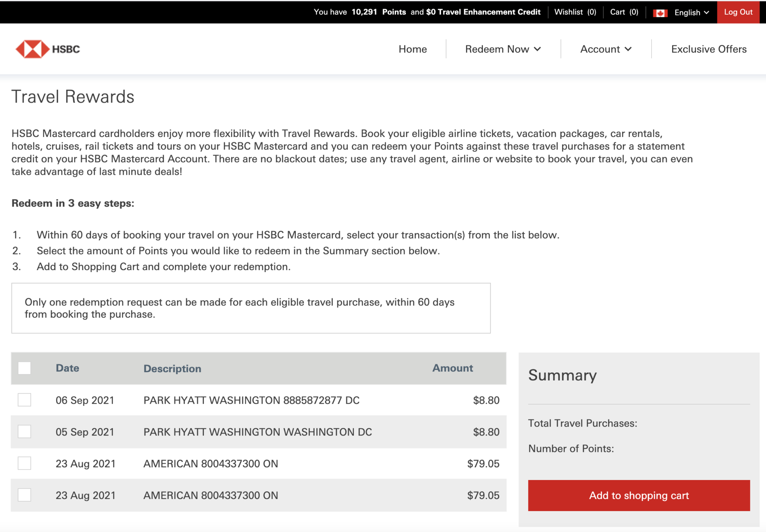Click the $0 Travel Enhancement Credit text
This screenshot has height=532, width=766.
(483, 12)
